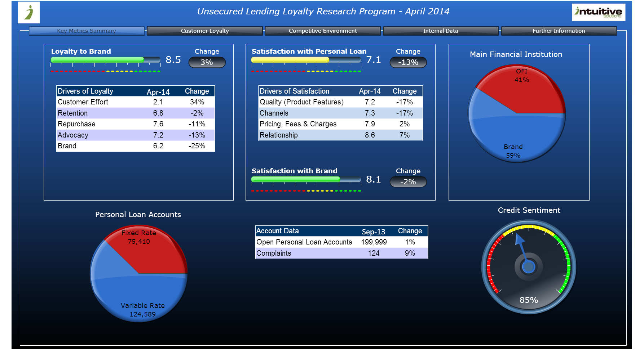Open the Key Metrics Summary tab

(x=87, y=31)
